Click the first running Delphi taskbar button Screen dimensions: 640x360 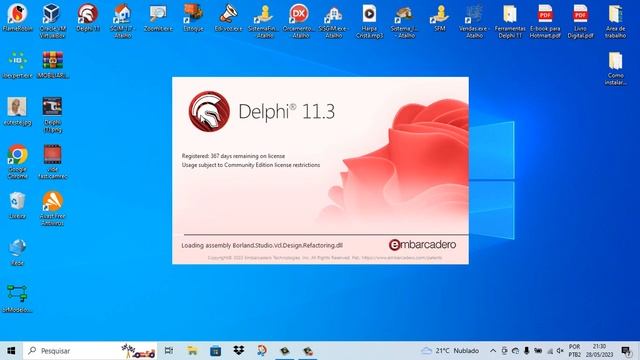tap(285, 351)
